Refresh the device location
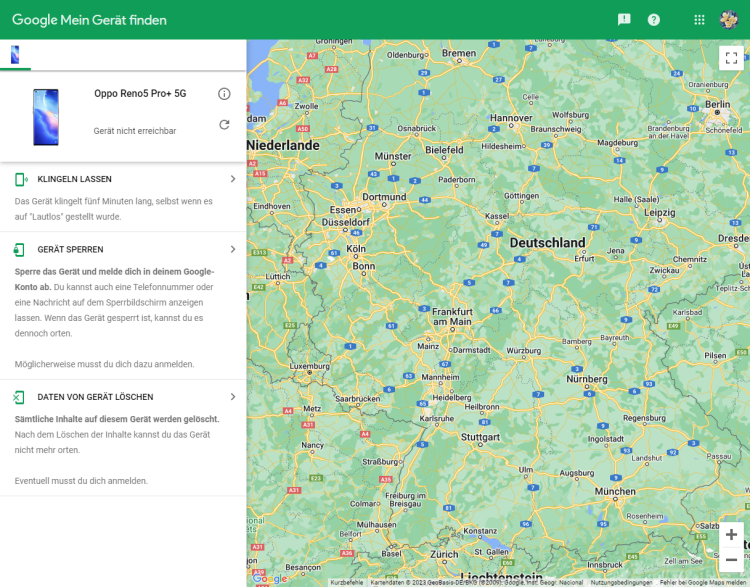 (x=224, y=125)
